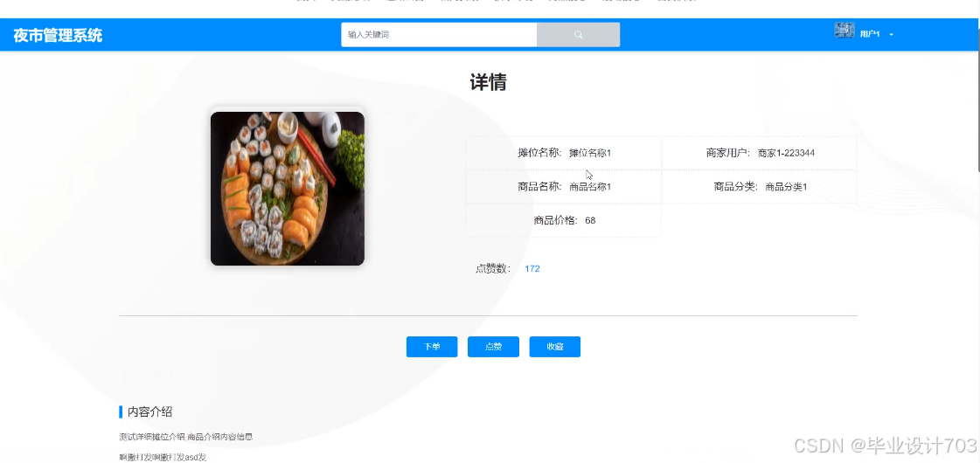Click the search magnifier icon button

pyautogui.click(x=578, y=35)
